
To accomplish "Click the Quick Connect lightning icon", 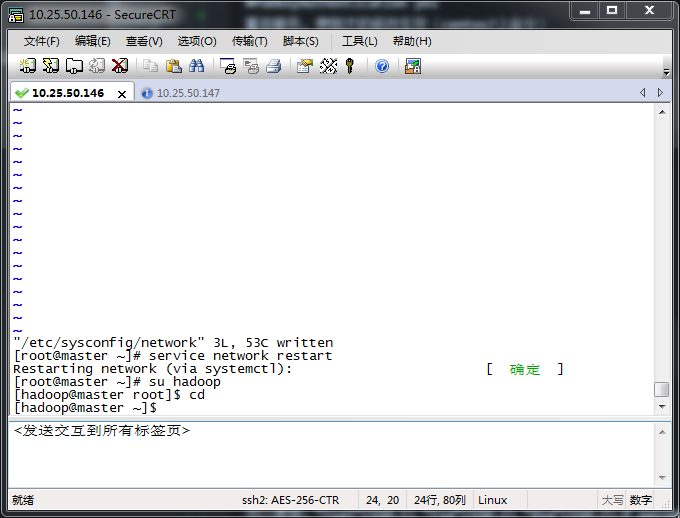I will coord(50,66).
